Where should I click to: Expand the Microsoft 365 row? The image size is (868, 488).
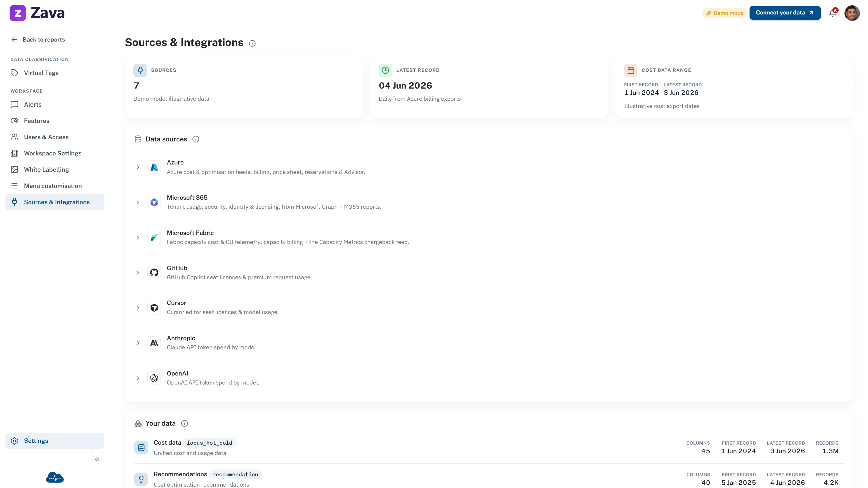pyautogui.click(x=138, y=202)
